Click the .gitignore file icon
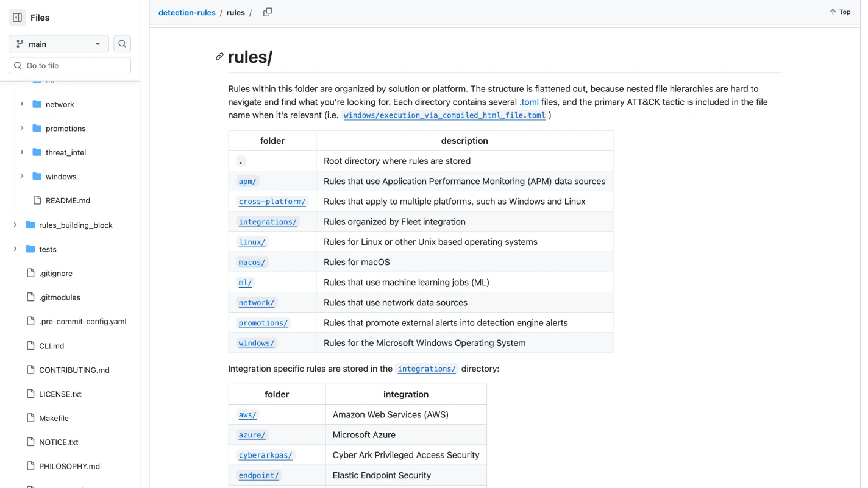Image resolution: width=868 pixels, height=488 pixels. pyautogui.click(x=30, y=273)
